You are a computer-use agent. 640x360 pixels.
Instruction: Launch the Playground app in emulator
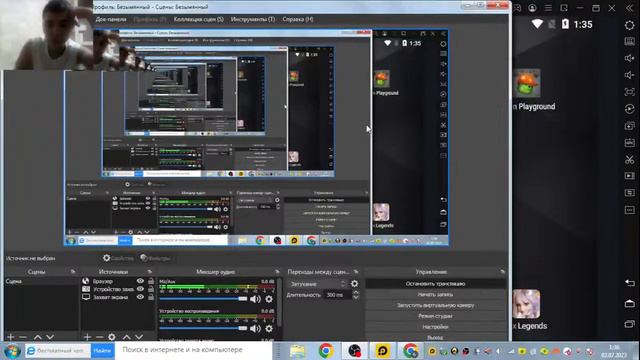[527, 83]
